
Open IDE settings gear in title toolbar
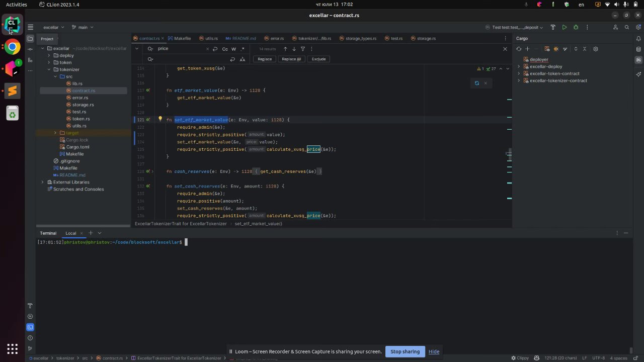coord(638,27)
